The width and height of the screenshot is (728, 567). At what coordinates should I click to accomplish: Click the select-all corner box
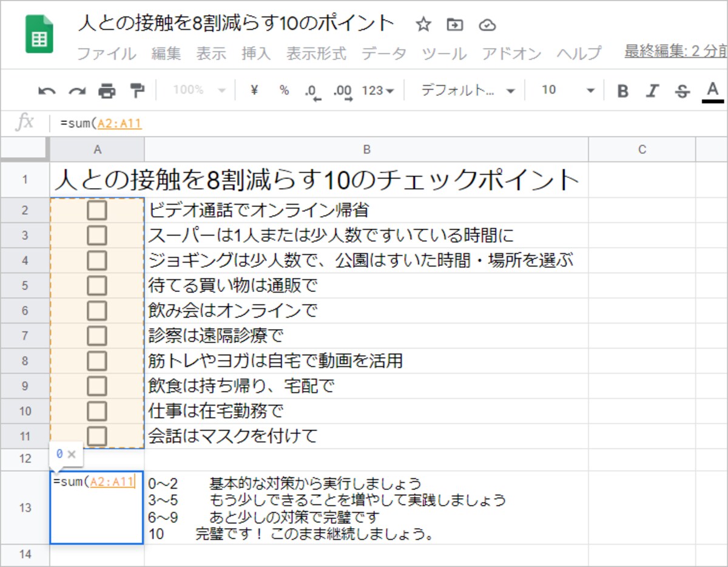(x=25, y=149)
